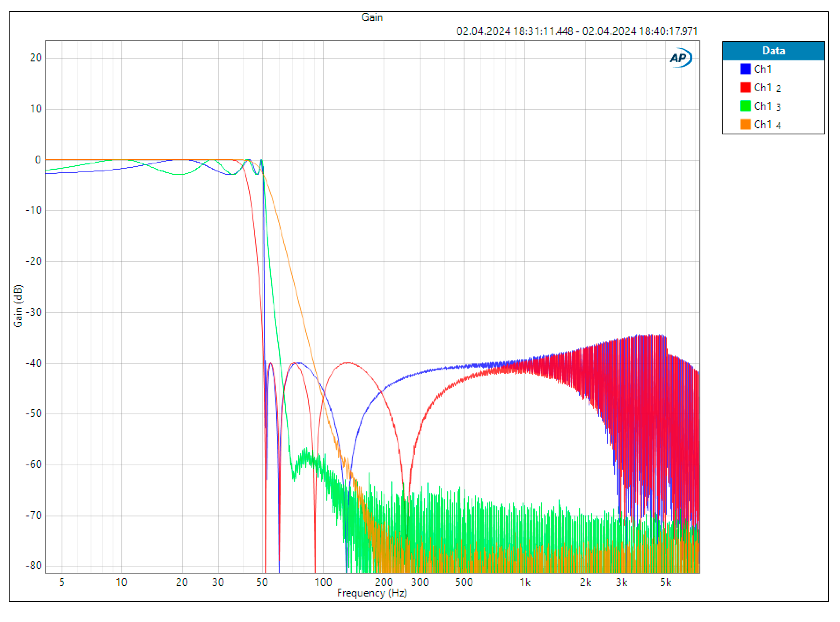Click the orange Ch1 4 legend swatch
Screen dimensions: 840x622
(745, 124)
